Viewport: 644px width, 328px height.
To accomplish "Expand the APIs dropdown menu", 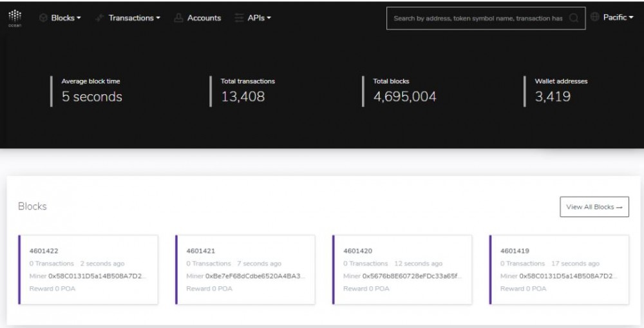I will pos(260,18).
